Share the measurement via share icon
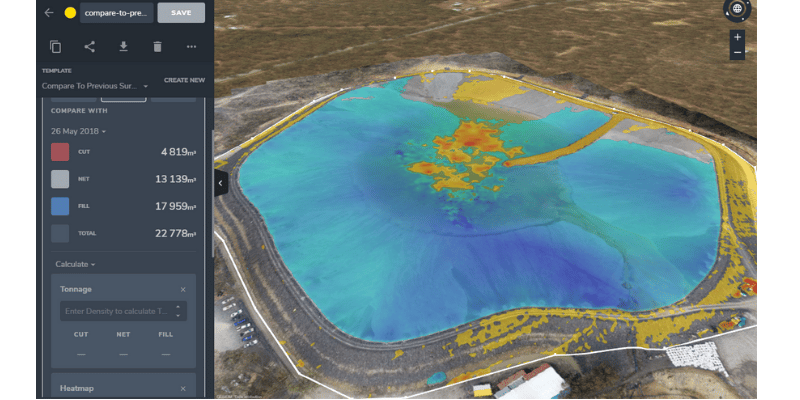 pyautogui.click(x=90, y=46)
